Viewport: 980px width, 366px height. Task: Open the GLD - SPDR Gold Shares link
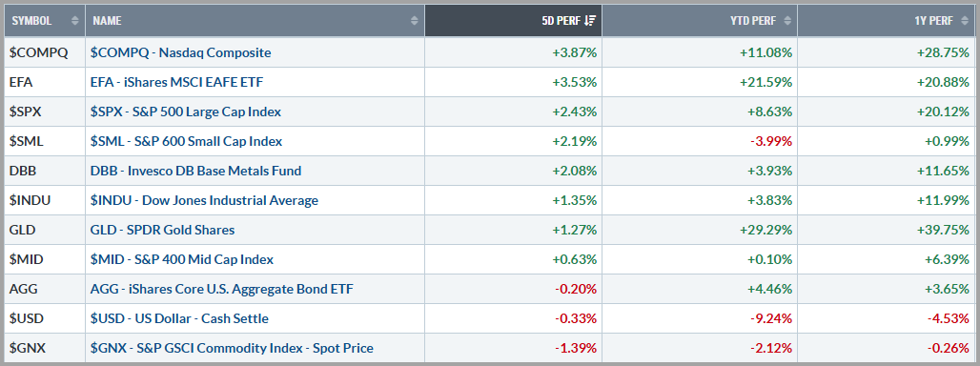tap(163, 230)
